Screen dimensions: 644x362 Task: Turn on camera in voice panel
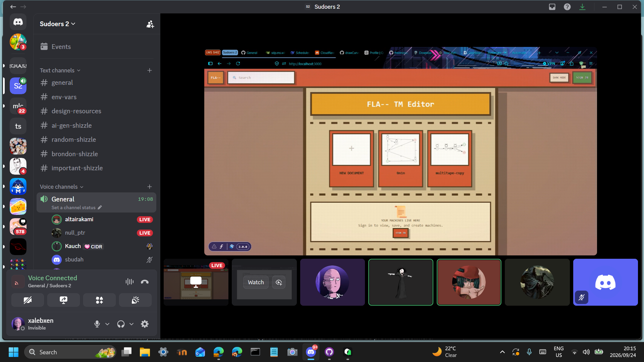tap(28, 300)
